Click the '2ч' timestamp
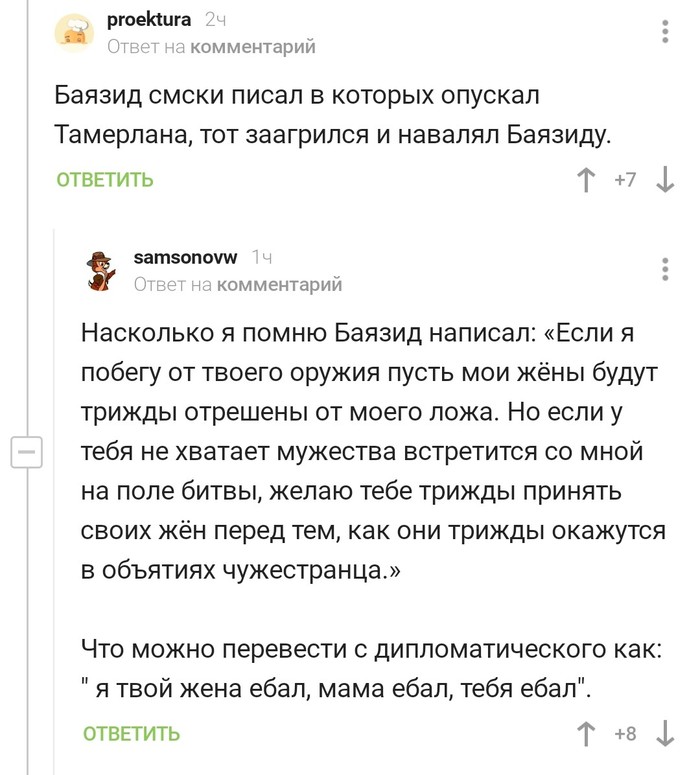Viewport: 700px width, 775px height. click(215, 19)
